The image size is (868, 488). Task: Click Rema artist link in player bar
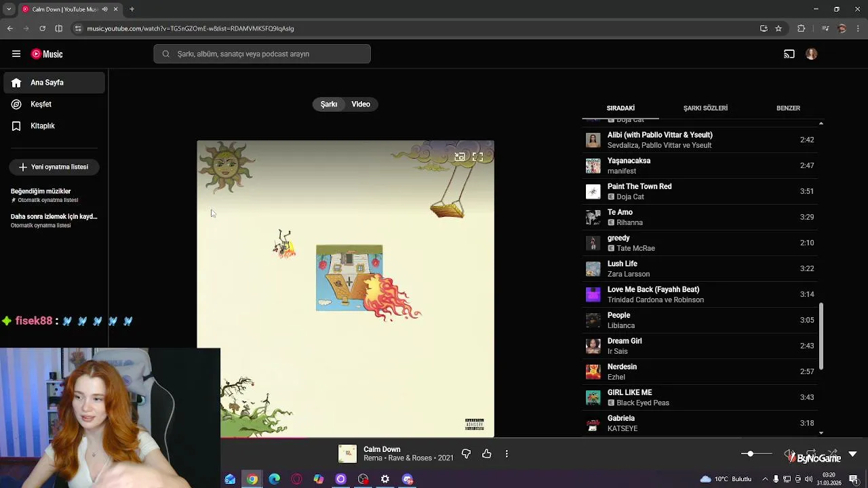[x=373, y=458]
